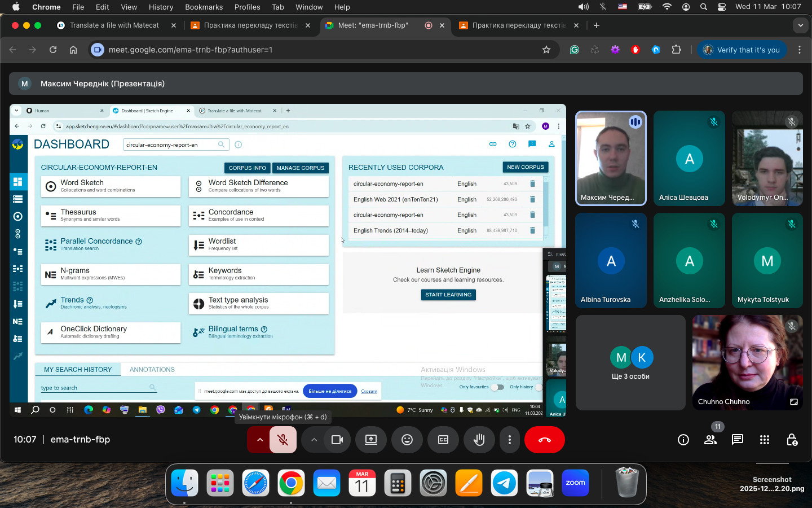Launch Telegram from the Dock
This screenshot has height=508, width=812.
pos(504,483)
